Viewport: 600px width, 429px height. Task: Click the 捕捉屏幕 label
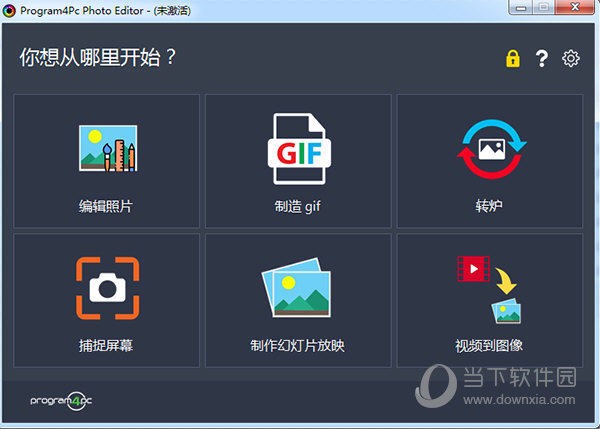pyautogui.click(x=106, y=346)
